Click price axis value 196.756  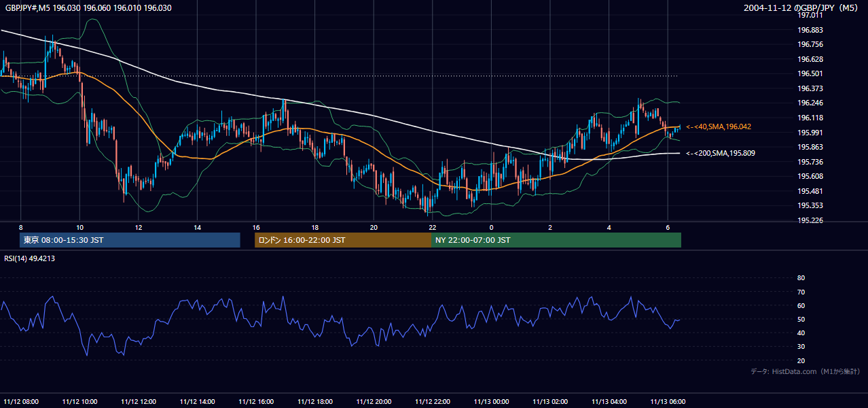(810, 44)
